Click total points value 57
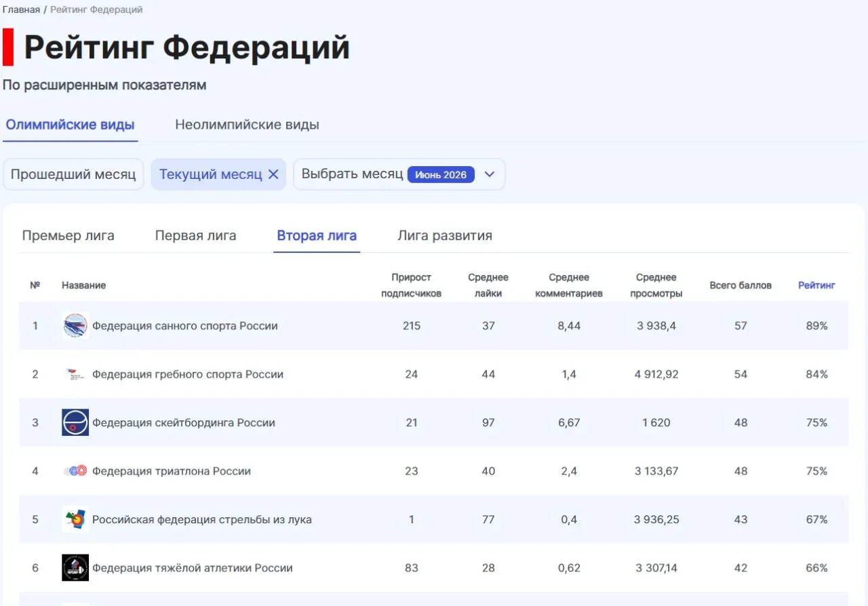868x606 pixels. pyautogui.click(x=741, y=326)
